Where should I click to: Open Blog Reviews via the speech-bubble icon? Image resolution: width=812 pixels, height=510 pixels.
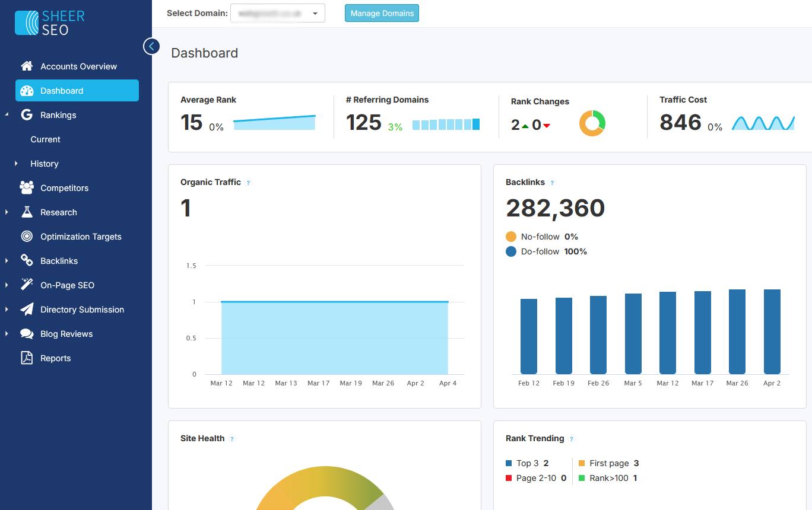[26, 333]
